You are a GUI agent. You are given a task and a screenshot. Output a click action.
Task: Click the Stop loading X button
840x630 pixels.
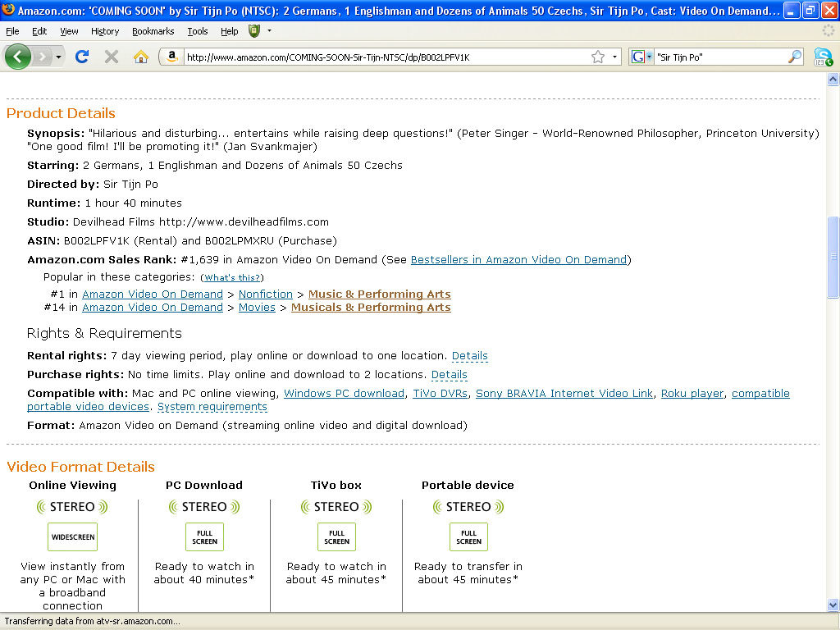112,57
